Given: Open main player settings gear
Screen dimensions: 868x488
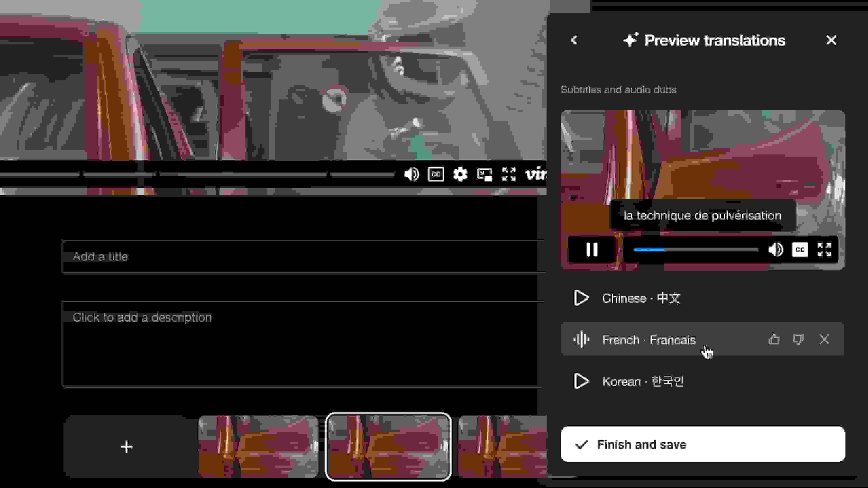Looking at the screenshot, I should (x=460, y=174).
